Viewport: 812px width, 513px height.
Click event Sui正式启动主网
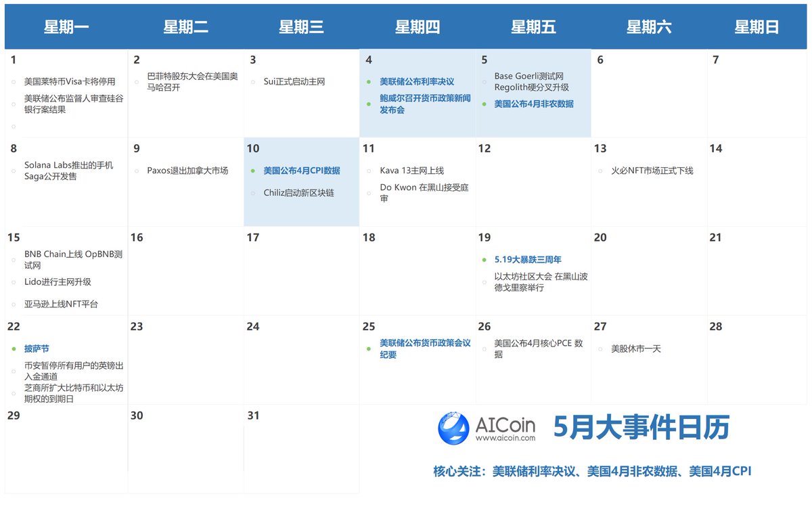(294, 81)
